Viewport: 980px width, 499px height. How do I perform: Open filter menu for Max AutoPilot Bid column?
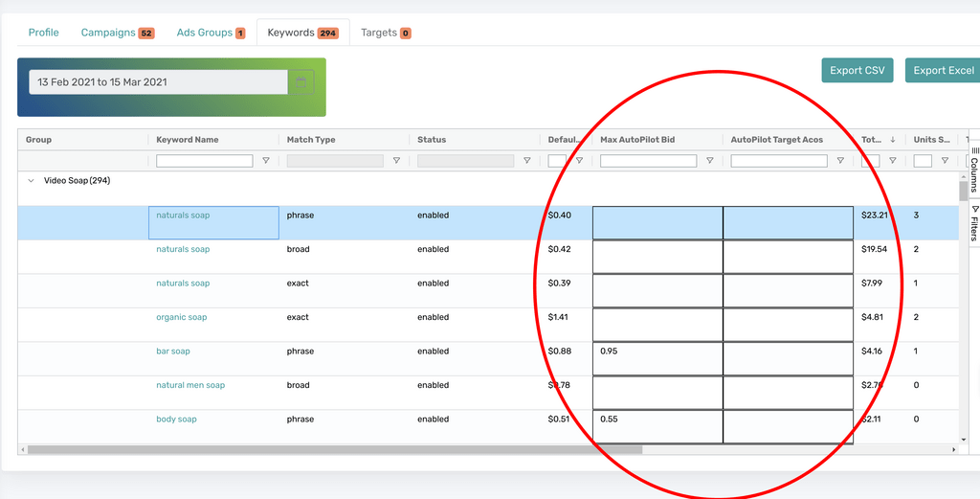[709, 161]
